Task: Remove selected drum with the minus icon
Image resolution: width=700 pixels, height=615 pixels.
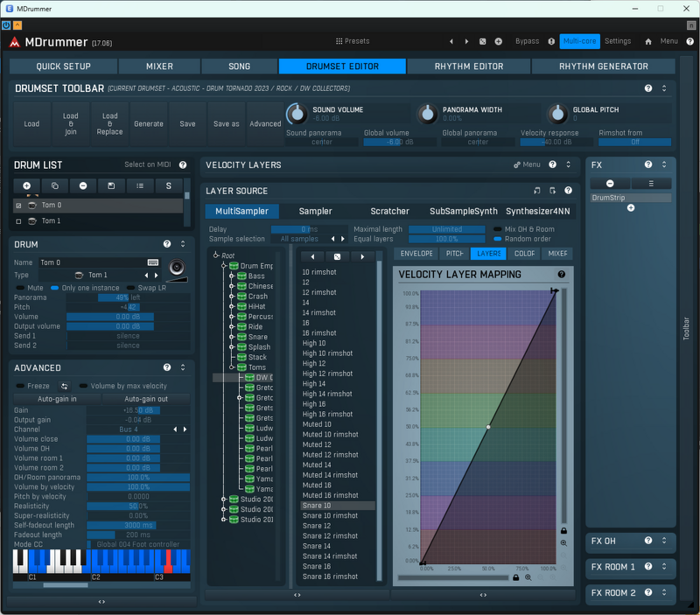Action: [83, 186]
